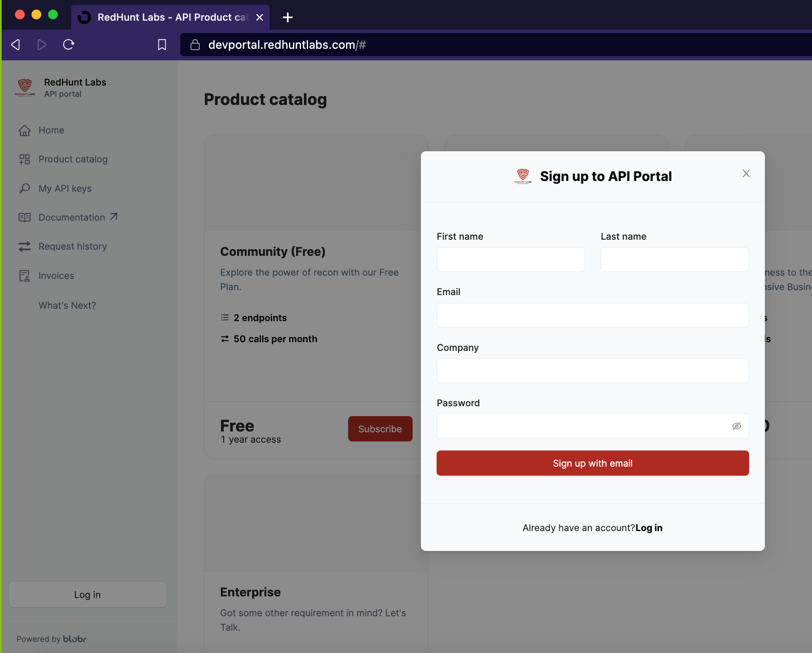Reload the page with refresh icon
This screenshot has width=812, height=653.
point(69,45)
